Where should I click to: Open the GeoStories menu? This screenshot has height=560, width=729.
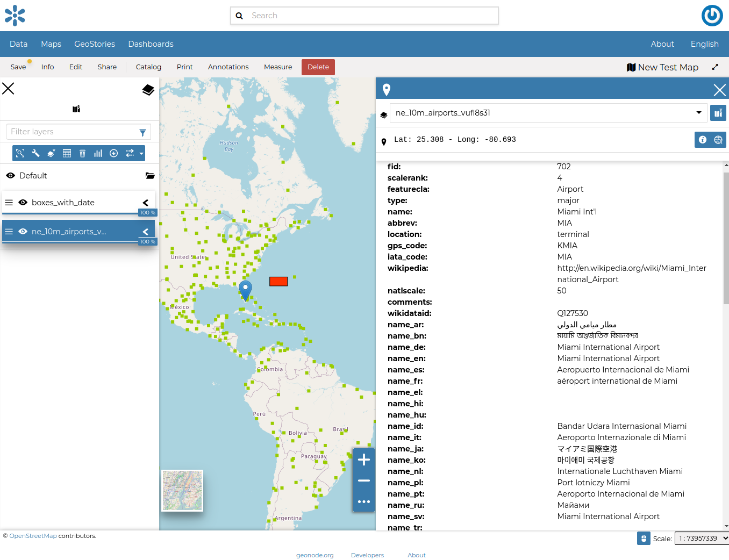95,44
